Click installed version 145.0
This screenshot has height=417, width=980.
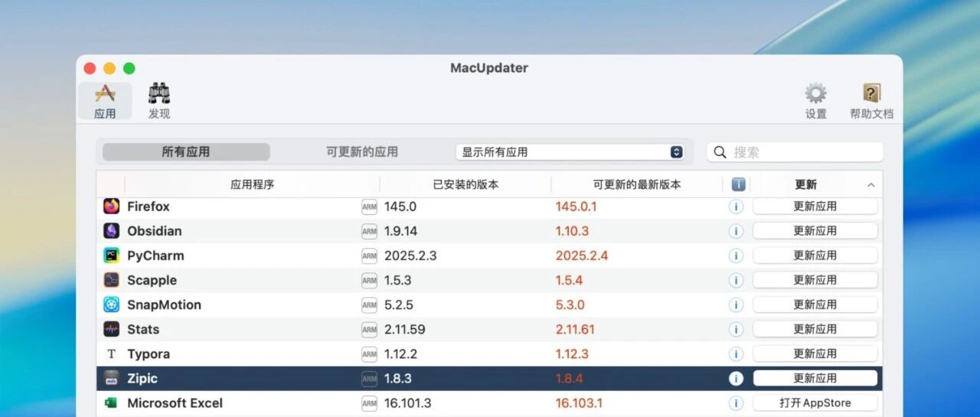click(400, 207)
